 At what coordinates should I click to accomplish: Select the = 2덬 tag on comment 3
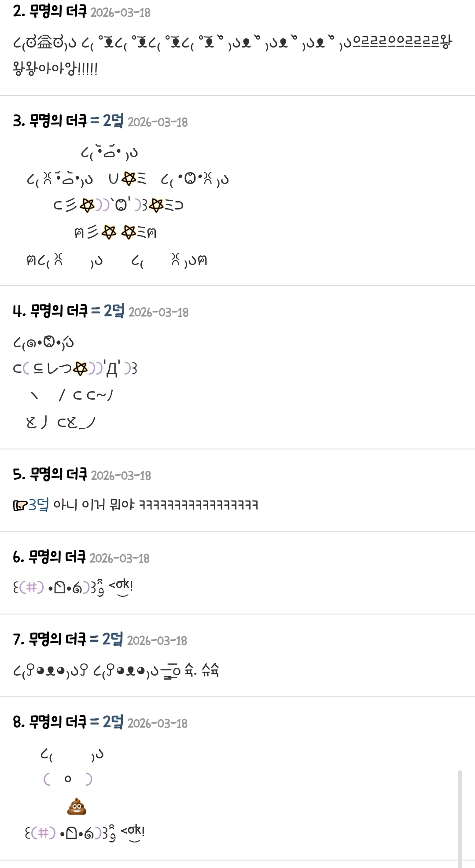tap(107, 121)
